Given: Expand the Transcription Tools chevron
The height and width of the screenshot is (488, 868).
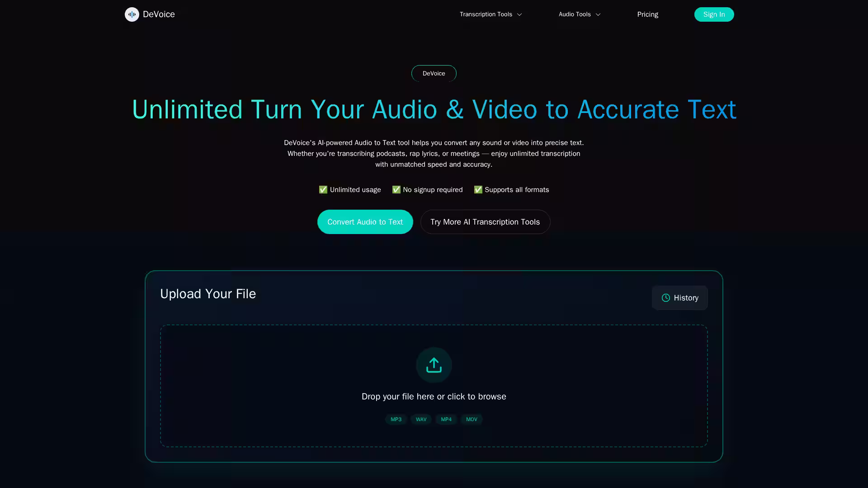Looking at the screenshot, I should (519, 14).
